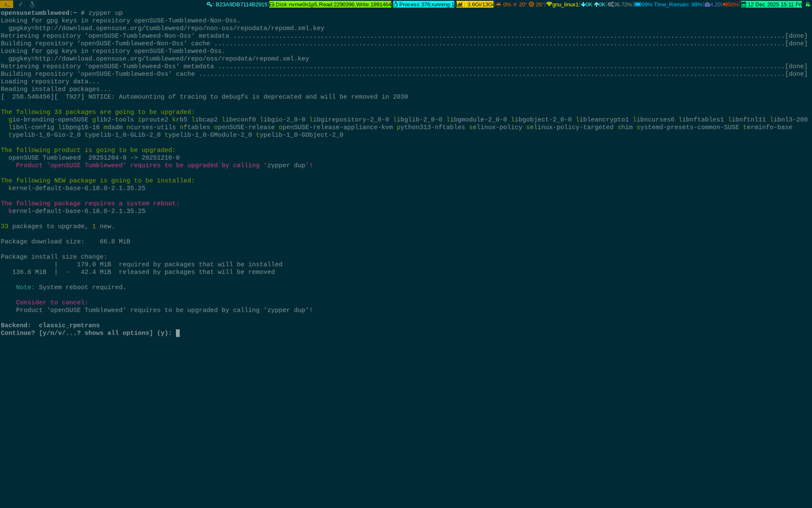
Task: Click the python313-nftables package name
Action: point(430,127)
